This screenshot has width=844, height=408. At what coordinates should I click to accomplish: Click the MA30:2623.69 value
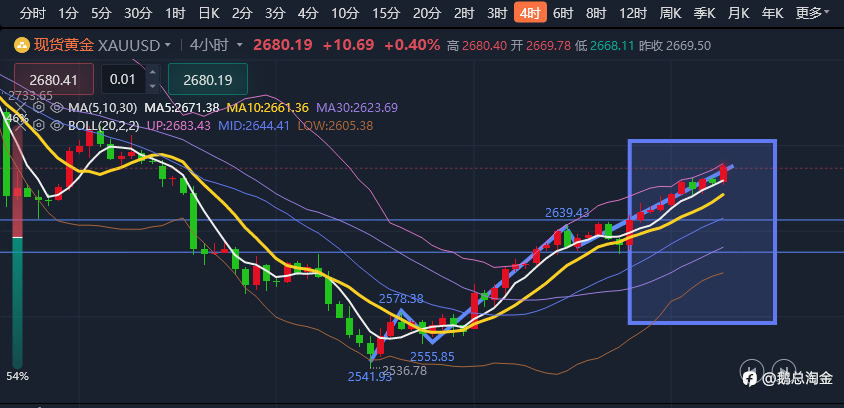(357, 108)
